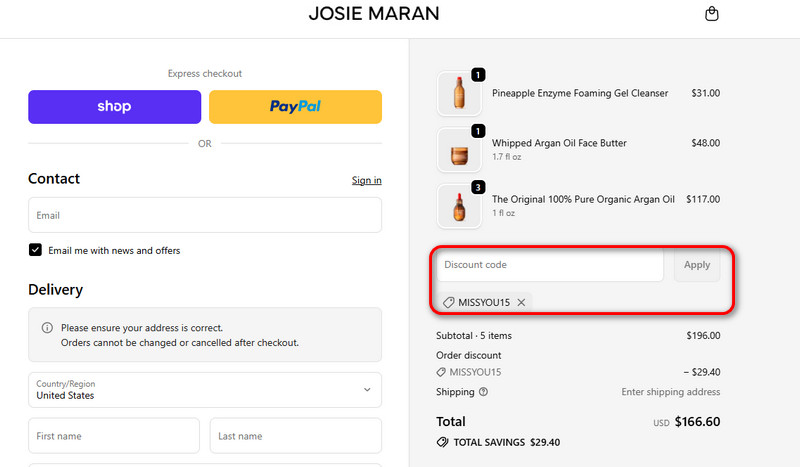The height and width of the screenshot is (467, 800).
Task: Click the Apply discount button
Action: click(x=697, y=265)
